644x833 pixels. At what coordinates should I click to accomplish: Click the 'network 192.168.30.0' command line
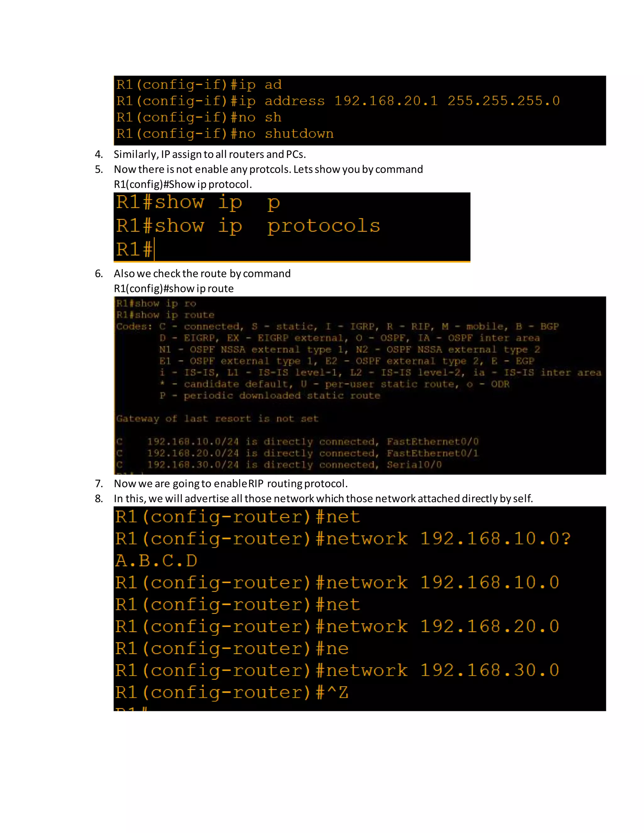coord(337,670)
